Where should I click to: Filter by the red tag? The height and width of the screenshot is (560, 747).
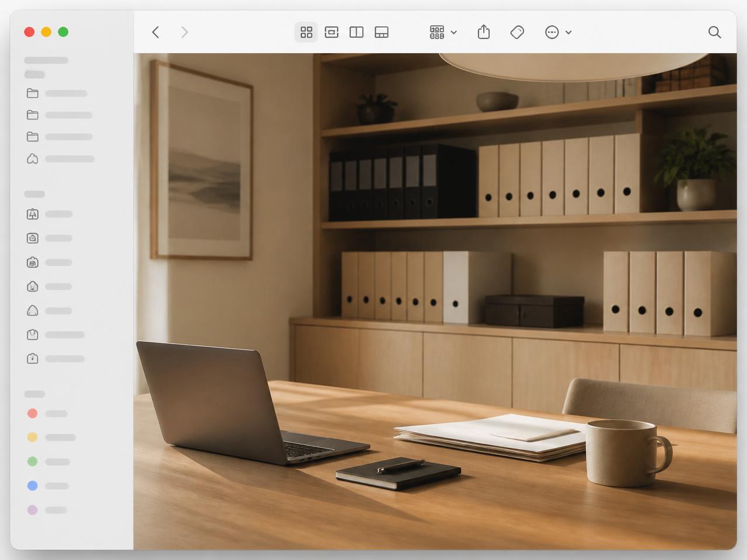click(x=47, y=414)
